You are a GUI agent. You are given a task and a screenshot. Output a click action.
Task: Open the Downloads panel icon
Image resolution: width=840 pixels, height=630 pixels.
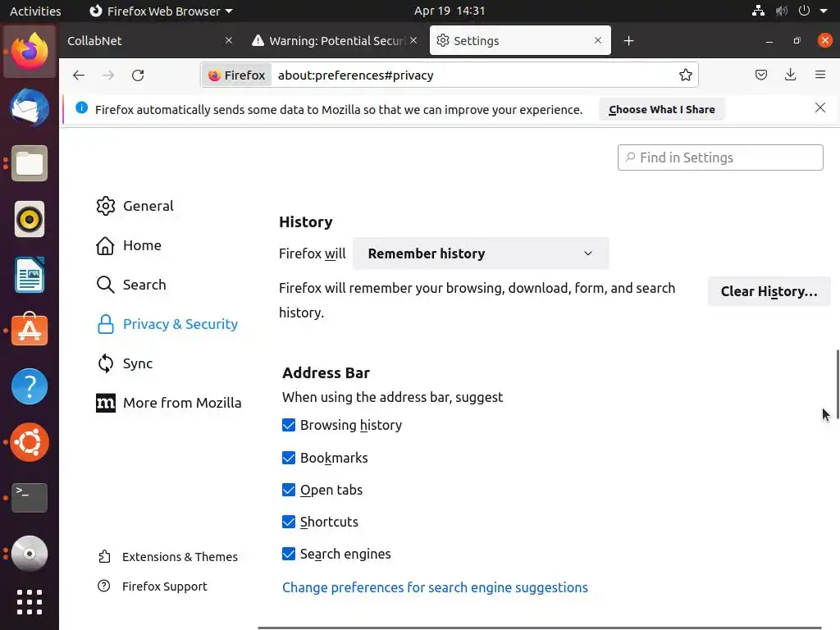point(790,75)
